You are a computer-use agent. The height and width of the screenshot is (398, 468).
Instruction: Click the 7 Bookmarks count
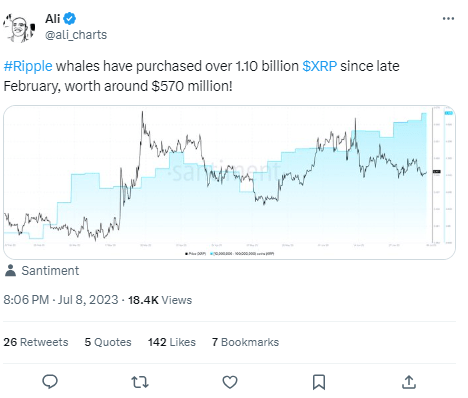pyautogui.click(x=245, y=342)
